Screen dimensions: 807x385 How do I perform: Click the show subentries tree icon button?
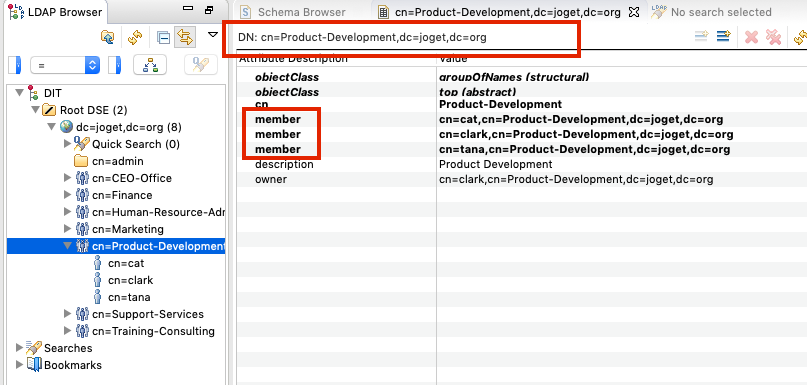[x=150, y=65]
